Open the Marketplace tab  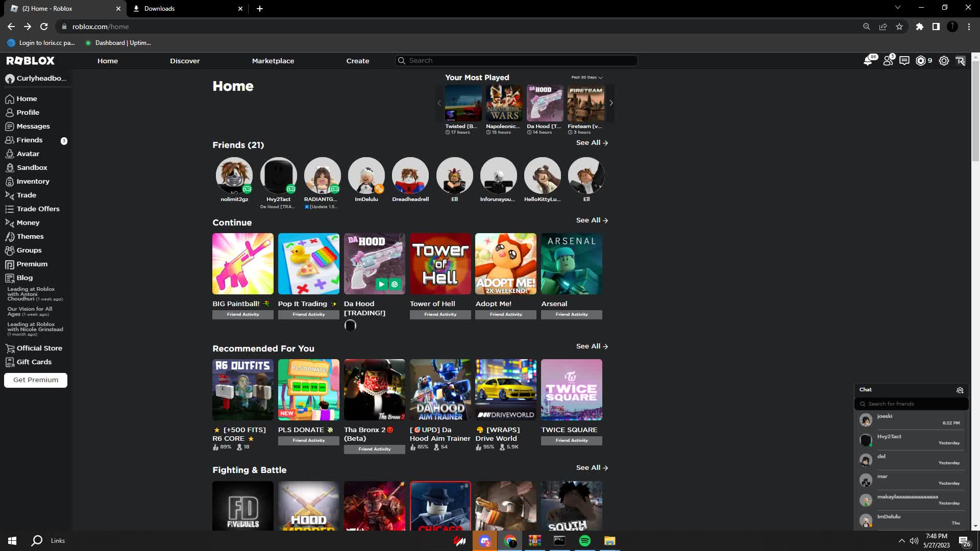pyautogui.click(x=273, y=61)
